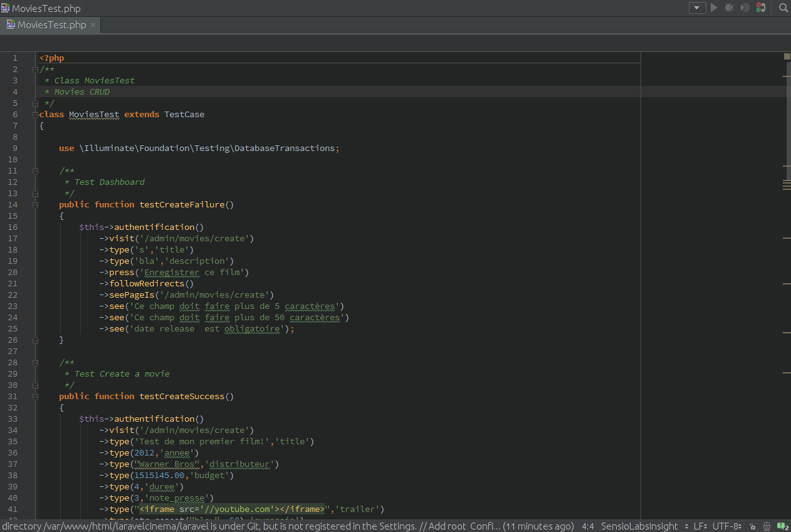Close the MoviesTest.php editor tab
The height and width of the screenshot is (532, 791).
coord(93,25)
